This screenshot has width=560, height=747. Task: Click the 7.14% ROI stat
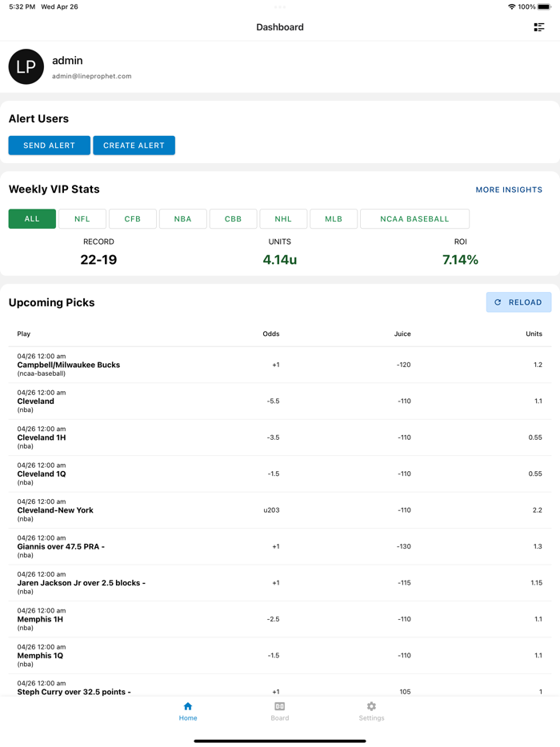click(x=460, y=260)
